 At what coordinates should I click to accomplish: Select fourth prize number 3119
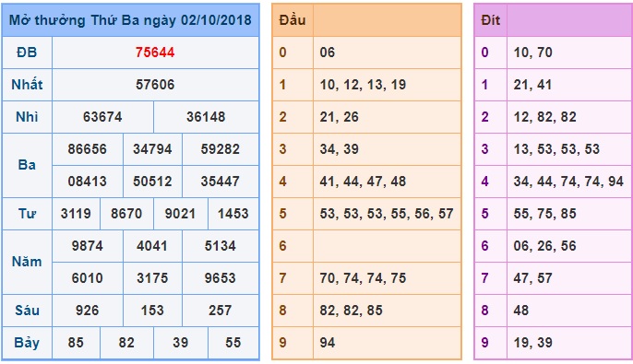tap(76, 214)
